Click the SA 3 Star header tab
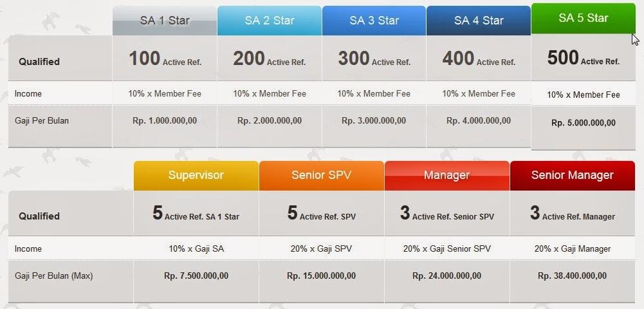Viewport: 644px width, 309px height. tap(374, 21)
